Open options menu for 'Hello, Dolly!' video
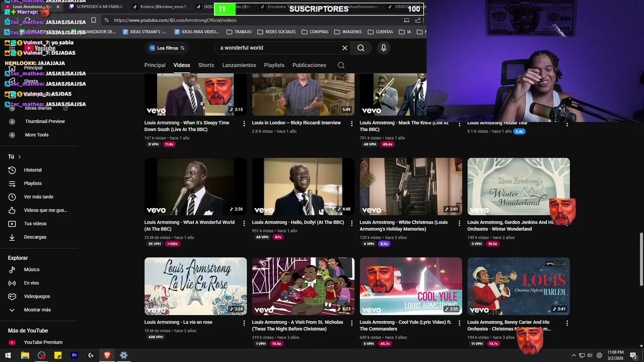Image resolution: width=644 pixels, height=362 pixels. pos(352,223)
